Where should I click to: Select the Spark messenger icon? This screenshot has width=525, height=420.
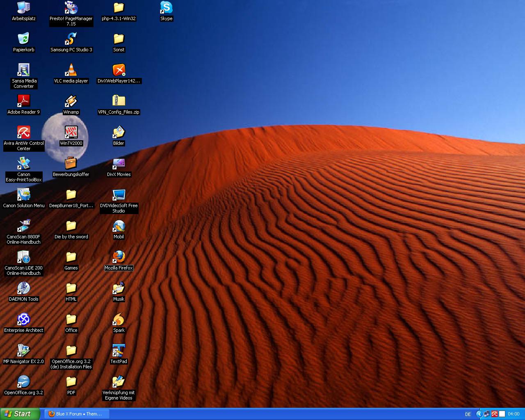coord(119,320)
